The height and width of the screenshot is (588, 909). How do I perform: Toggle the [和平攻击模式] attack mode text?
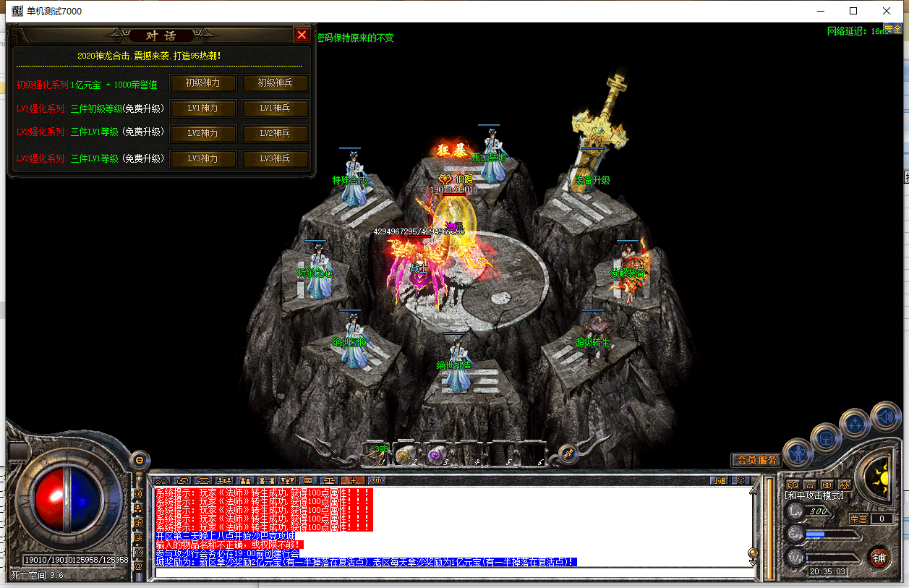click(x=814, y=495)
